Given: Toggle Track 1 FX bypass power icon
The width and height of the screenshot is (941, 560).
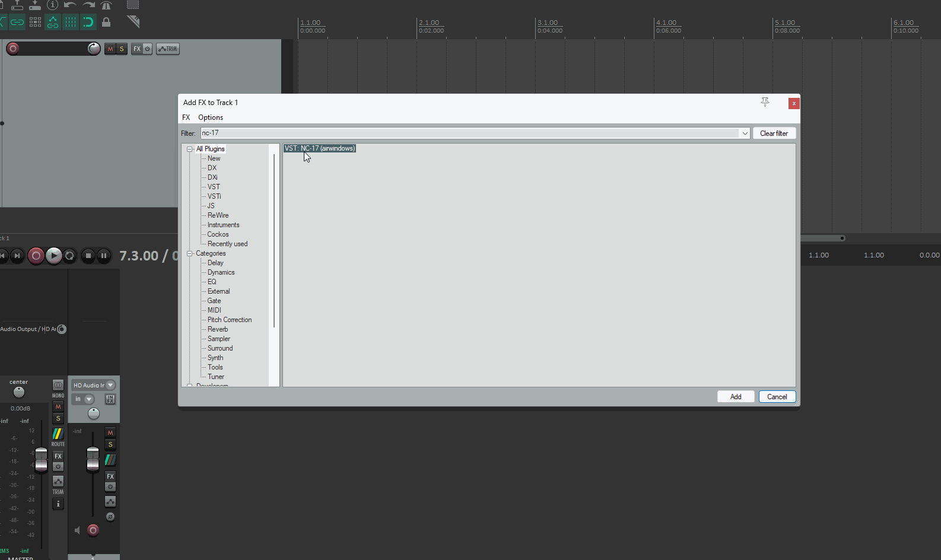Looking at the screenshot, I should pyautogui.click(x=148, y=49).
